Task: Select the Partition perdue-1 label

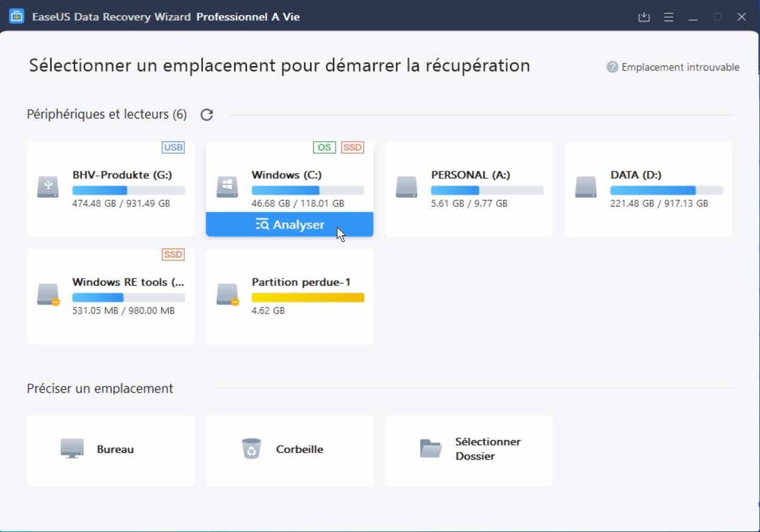Action: point(301,282)
